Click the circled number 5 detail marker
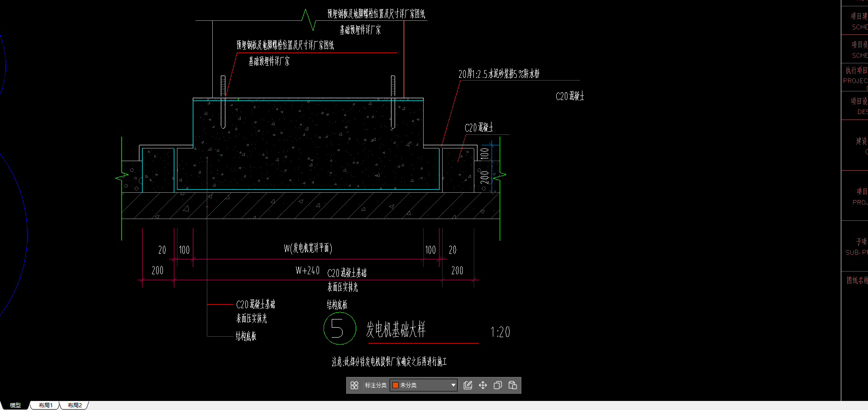 click(340, 328)
